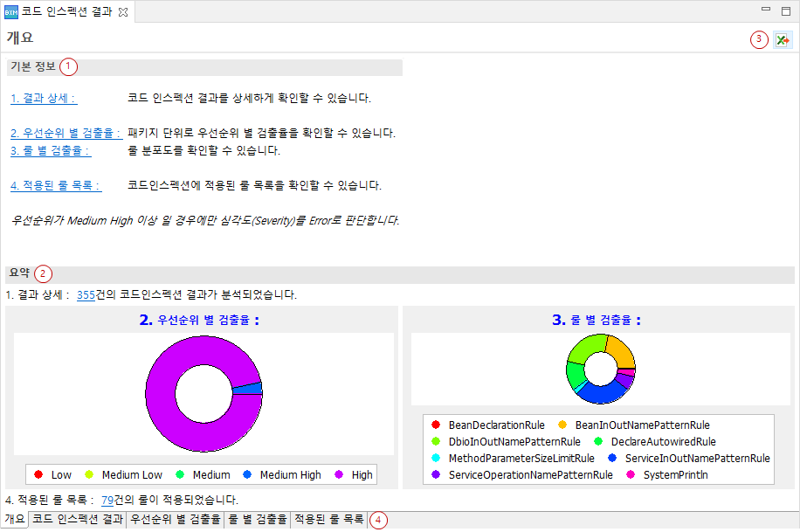Open the 적용된 룰 목록 tab
Image resolution: width=800 pixels, height=532 pixels.
(328, 519)
